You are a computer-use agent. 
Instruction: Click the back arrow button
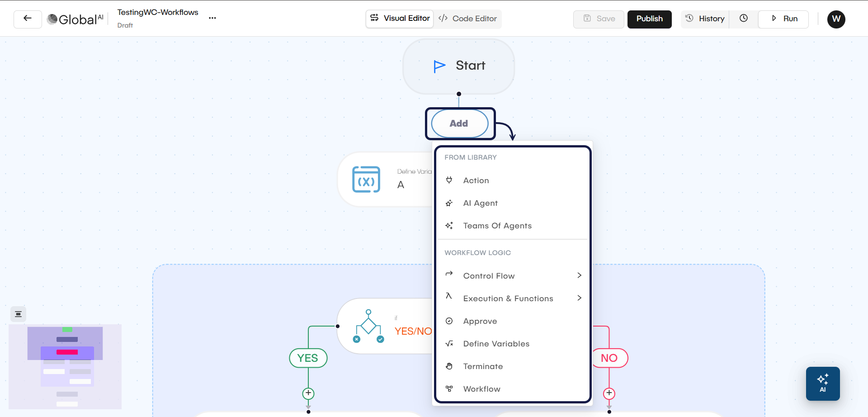coord(28,19)
